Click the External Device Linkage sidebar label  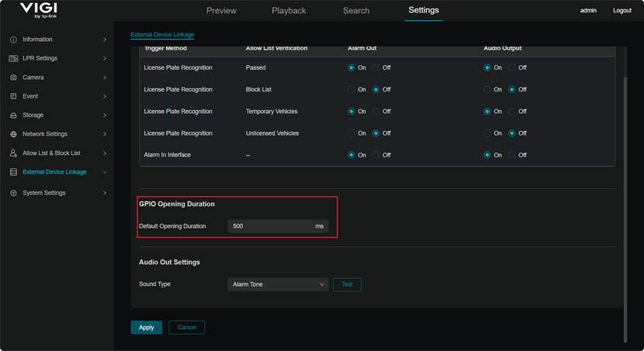click(54, 172)
